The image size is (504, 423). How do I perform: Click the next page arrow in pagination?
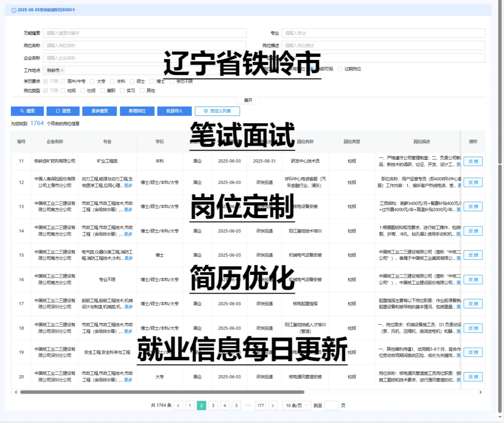[x=273, y=405]
